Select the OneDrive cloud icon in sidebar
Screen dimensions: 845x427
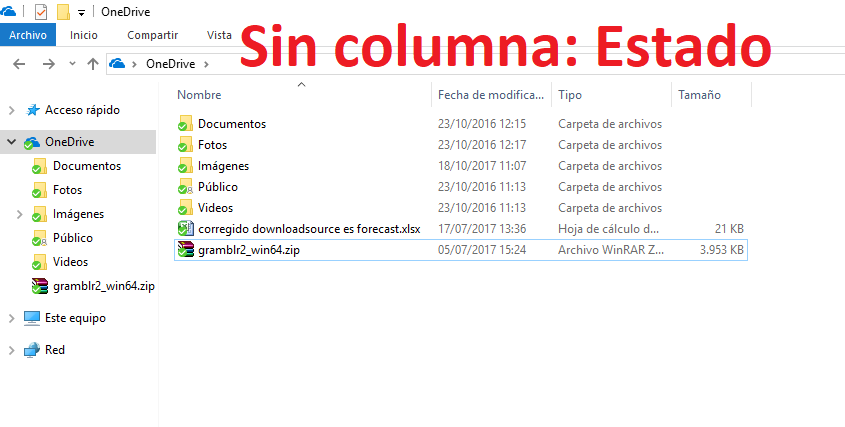tap(32, 143)
